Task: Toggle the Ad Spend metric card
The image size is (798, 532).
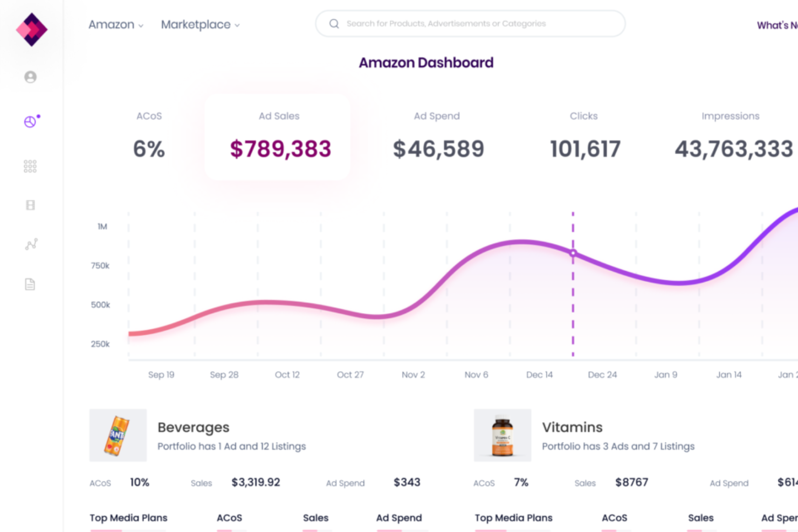Action: point(437,135)
